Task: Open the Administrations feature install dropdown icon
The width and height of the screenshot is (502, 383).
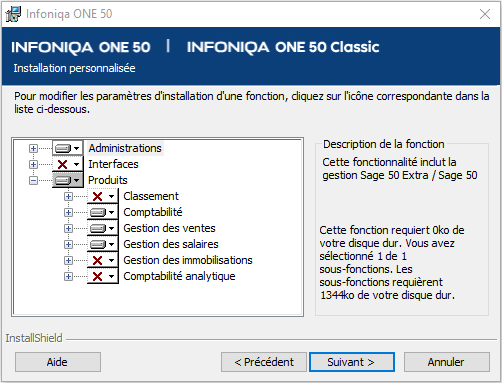Action: click(x=68, y=148)
